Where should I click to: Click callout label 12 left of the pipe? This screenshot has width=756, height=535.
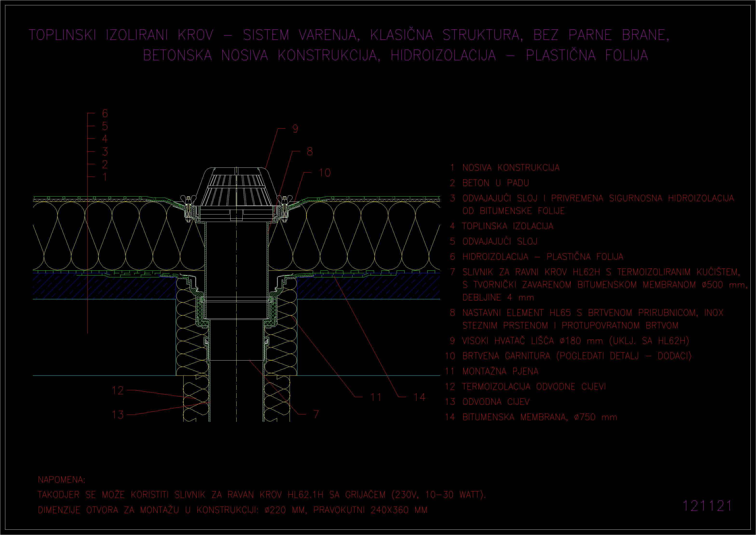118,390
